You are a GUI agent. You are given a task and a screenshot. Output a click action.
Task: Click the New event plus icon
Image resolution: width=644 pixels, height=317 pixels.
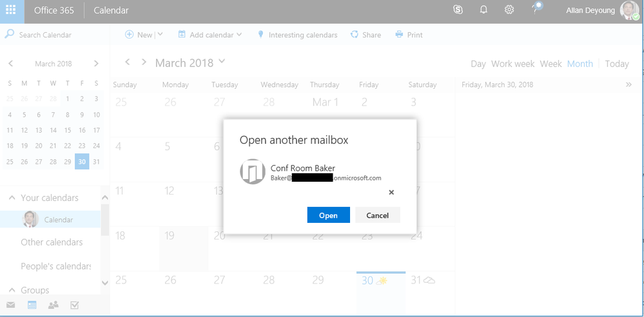(129, 35)
